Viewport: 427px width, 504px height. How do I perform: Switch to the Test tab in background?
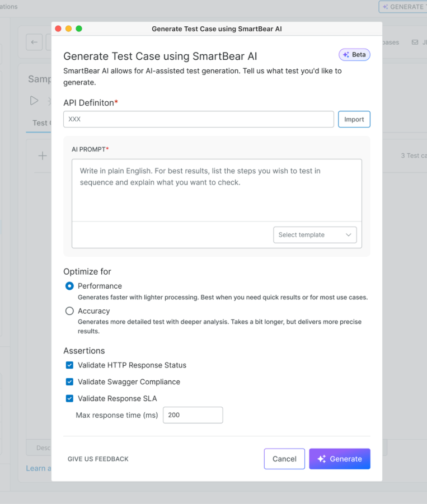39,123
